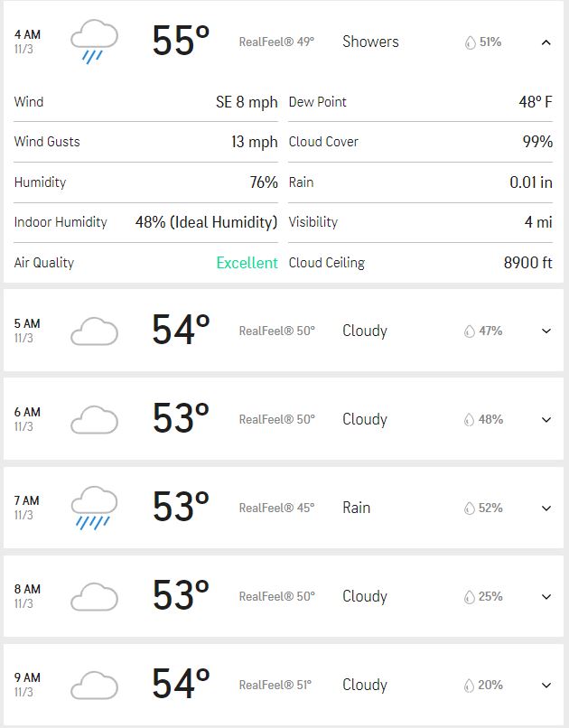569x728 pixels.
Task: Click the Showers condition text
Action: (x=370, y=42)
